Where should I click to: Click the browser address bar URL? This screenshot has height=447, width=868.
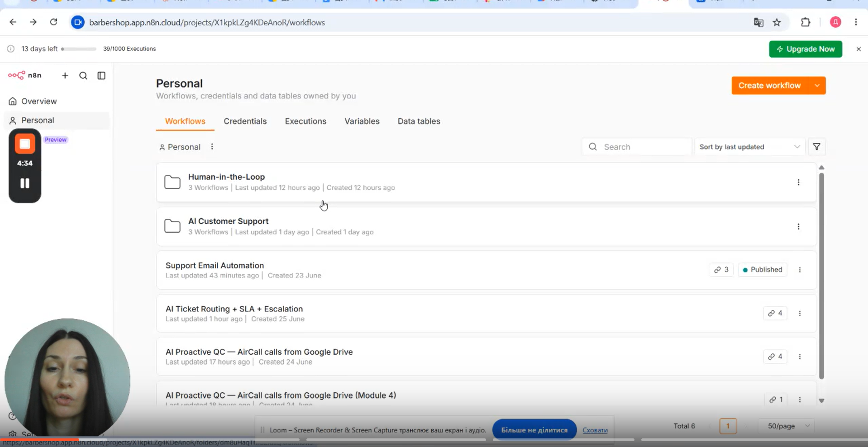[x=207, y=22]
